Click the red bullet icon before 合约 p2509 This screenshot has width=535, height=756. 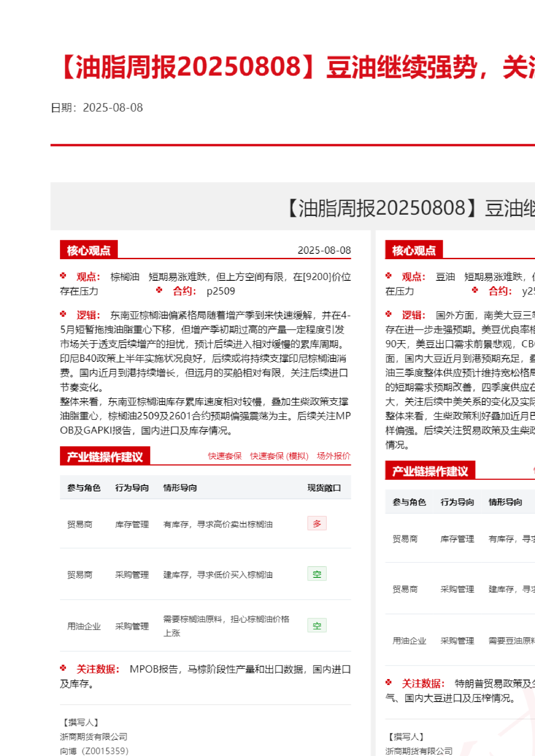tap(159, 290)
